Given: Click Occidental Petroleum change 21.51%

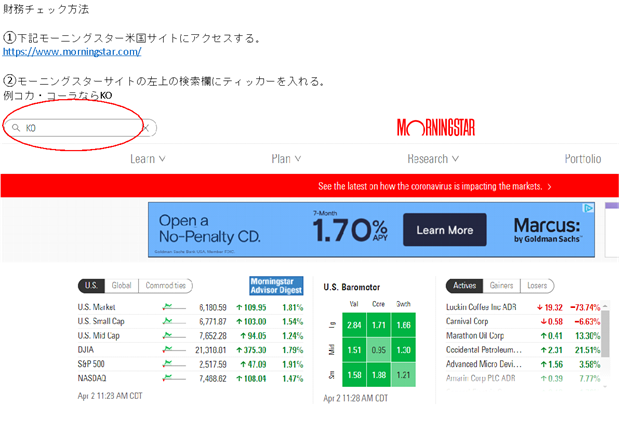Looking at the screenshot, I should pyautogui.click(x=587, y=350).
